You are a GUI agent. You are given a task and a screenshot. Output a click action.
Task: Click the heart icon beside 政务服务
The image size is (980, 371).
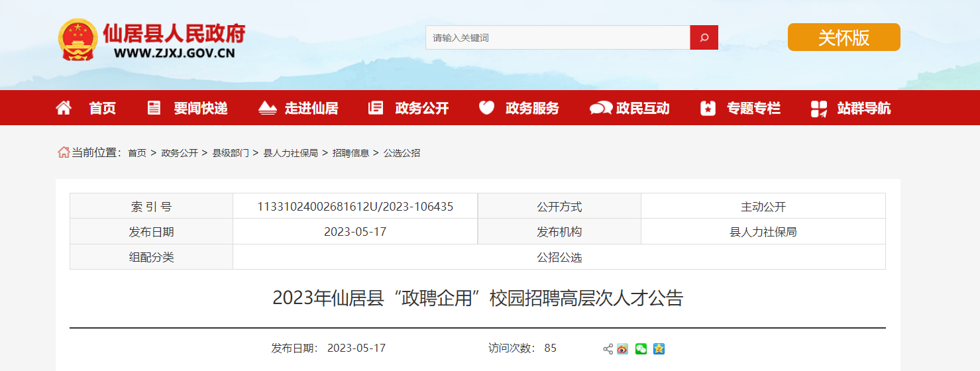point(486,108)
